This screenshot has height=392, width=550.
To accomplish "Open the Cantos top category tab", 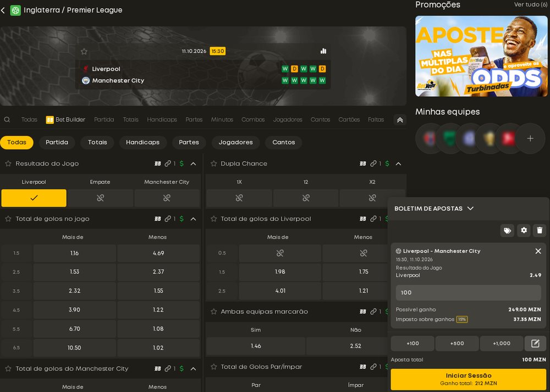I will [x=320, y=119].
